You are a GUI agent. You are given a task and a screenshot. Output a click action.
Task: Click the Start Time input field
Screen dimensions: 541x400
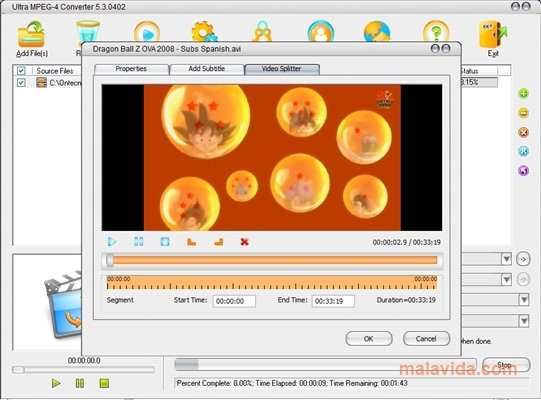(x=234, y=301)
